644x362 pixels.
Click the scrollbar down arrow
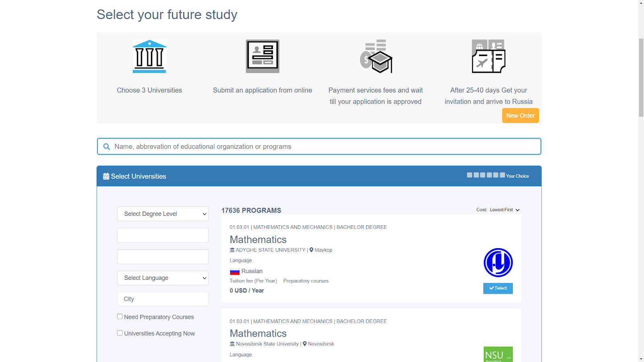(x=641, y=359)
